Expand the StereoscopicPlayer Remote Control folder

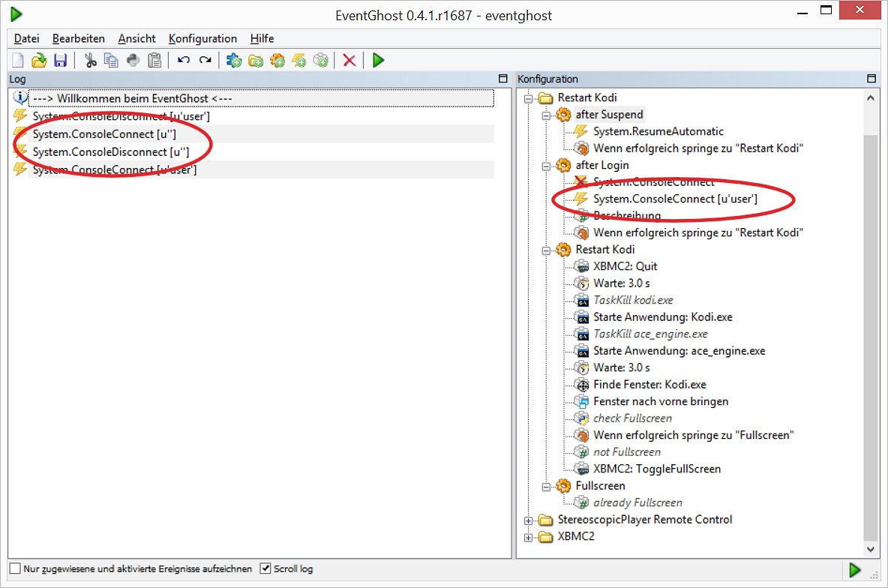tap(529, 520)
